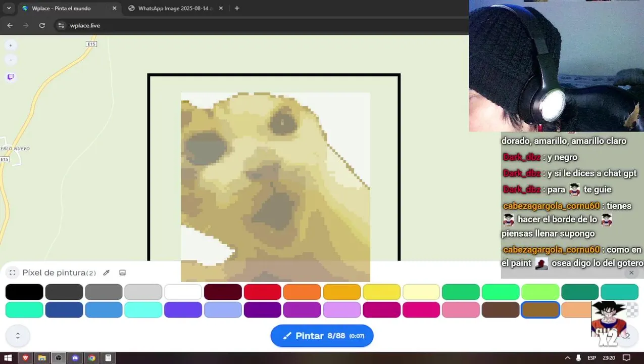
Task: Open Brave browser from taskbar
Action: click(x=25, y=358)
